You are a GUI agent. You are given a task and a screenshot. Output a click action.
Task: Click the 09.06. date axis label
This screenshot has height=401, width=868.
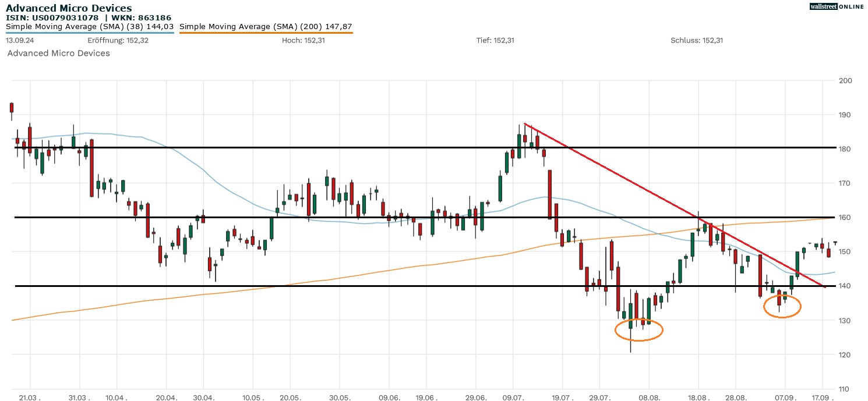tap(389, 398)
